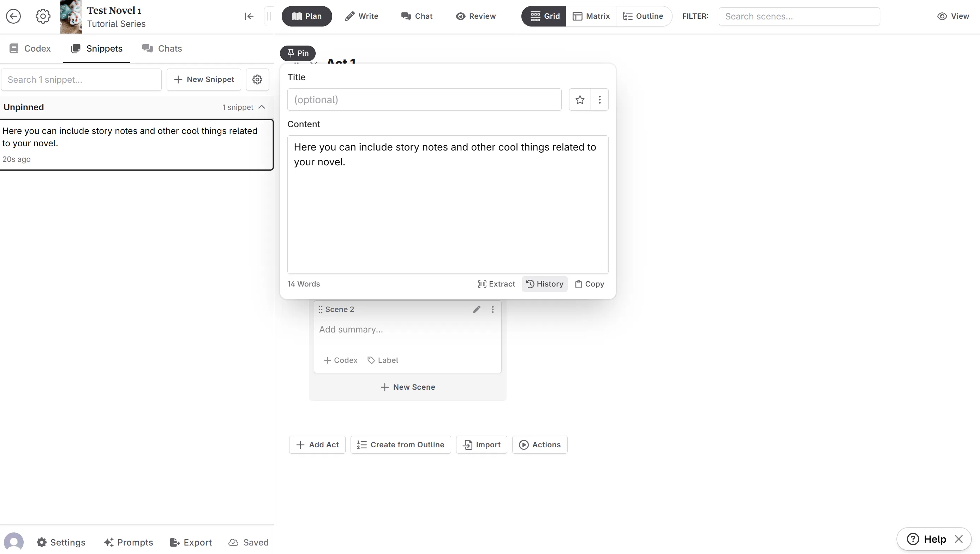The image size is (980, 554).
Task: Add a New Scene to Act 1
Action: tap(407, 387)
